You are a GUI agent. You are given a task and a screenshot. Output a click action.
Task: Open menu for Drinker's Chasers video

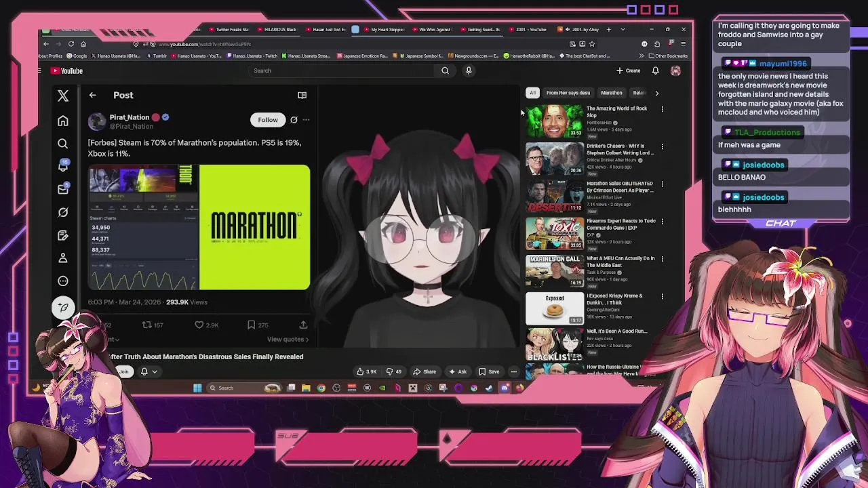(663, 146)
